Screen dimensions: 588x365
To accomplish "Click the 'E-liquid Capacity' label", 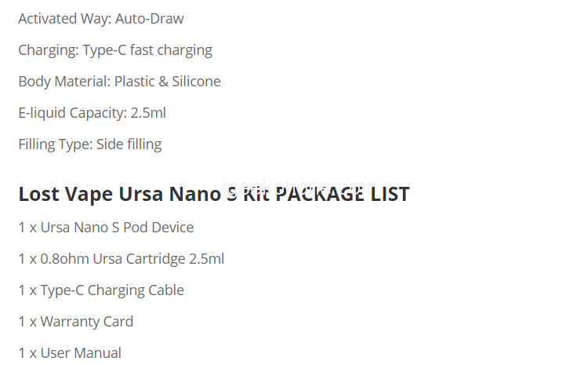I will pyautogui.click(x=72, y=113).
